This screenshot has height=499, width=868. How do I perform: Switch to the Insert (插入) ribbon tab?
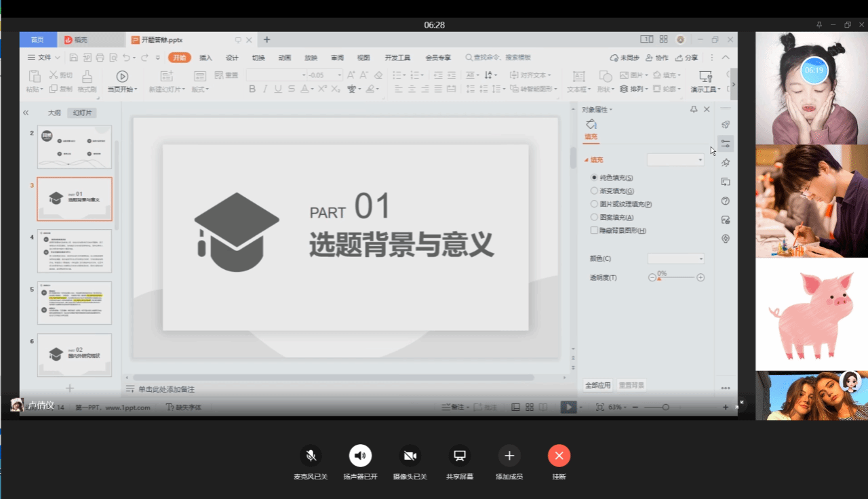pyautogui.click(x=205, y=58)
